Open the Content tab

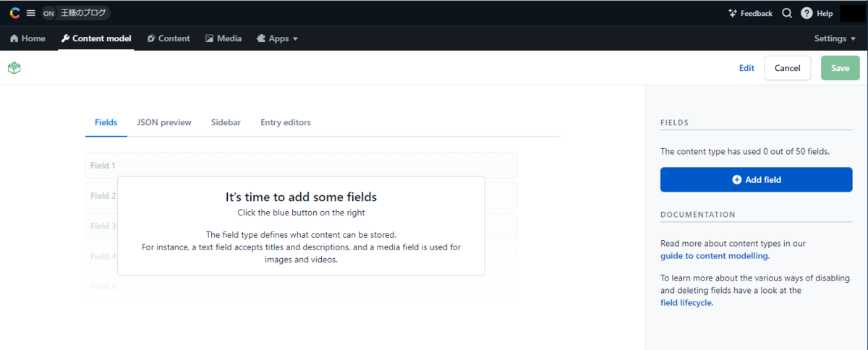tap(169, 38)
